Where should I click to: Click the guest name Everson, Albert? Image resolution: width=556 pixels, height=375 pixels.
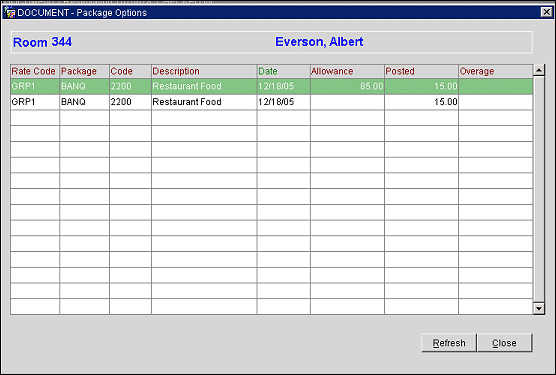[x=319, y=42]
